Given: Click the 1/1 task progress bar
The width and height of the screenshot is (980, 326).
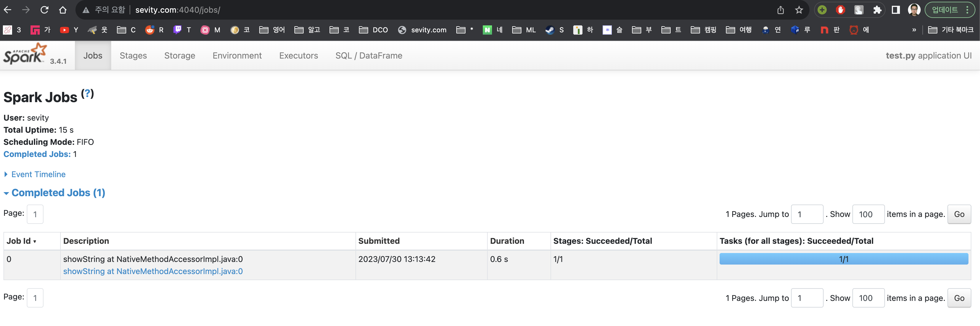Looking at the screenshot, I should pyautogui.click(x=843, y=259).
